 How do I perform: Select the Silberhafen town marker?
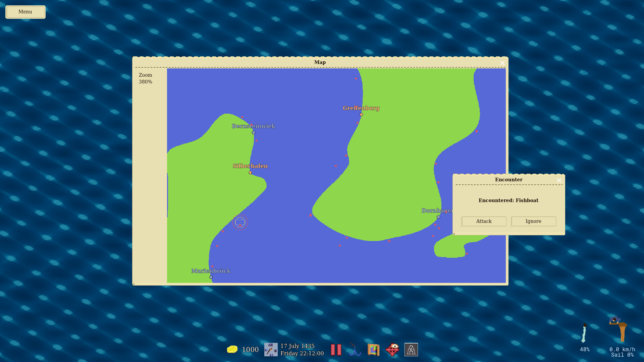250,173
